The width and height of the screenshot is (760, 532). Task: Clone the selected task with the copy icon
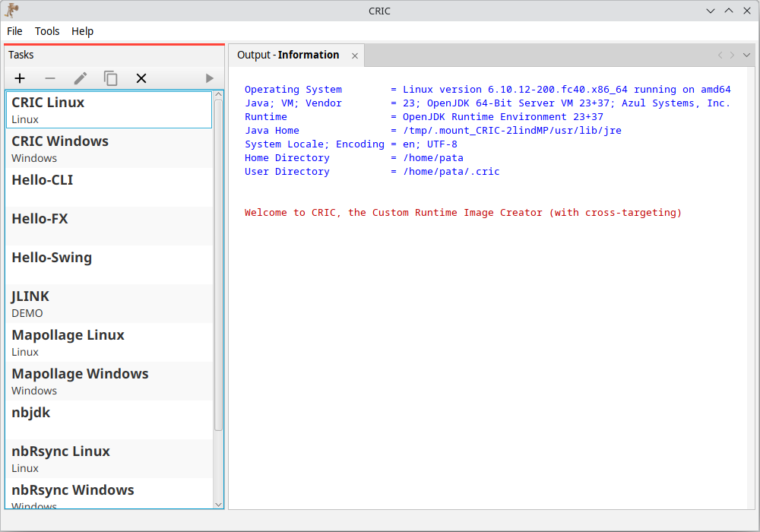[x=110, y=78]
